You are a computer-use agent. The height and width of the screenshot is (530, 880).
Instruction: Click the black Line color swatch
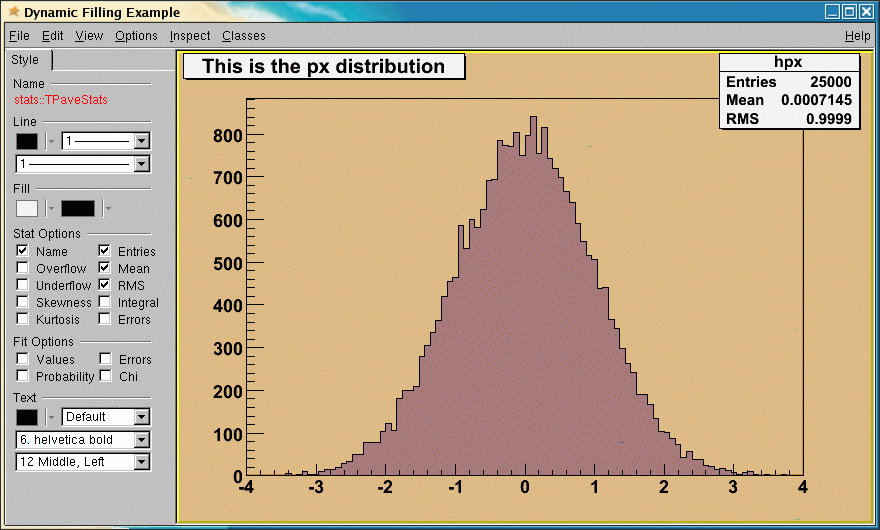click(27, 141)
